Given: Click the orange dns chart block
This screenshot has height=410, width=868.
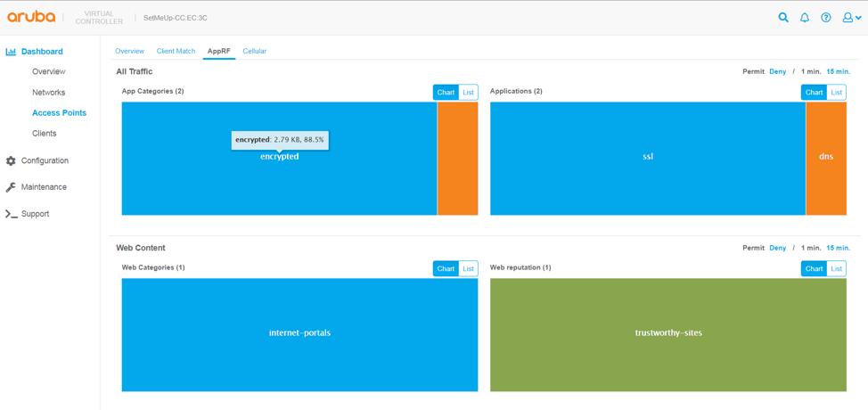Looking at the screenshot, I should tap(826, 159).
